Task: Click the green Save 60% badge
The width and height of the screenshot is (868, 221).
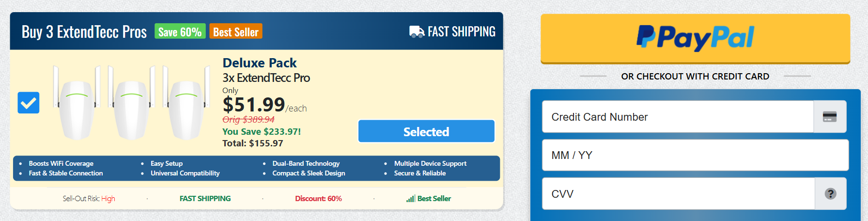Action: tap(180, 32)
